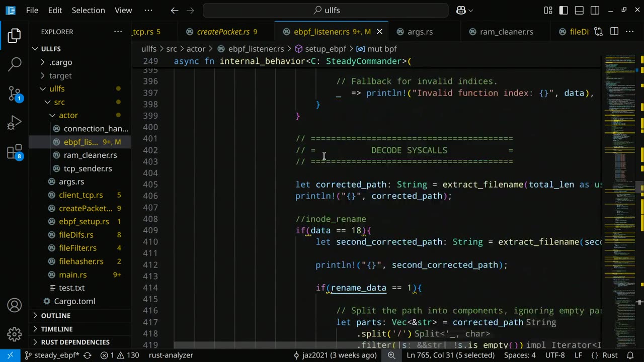Toggle the primary side bar visibility
Screen dimensions: 644x362
[x=563, y=10]
